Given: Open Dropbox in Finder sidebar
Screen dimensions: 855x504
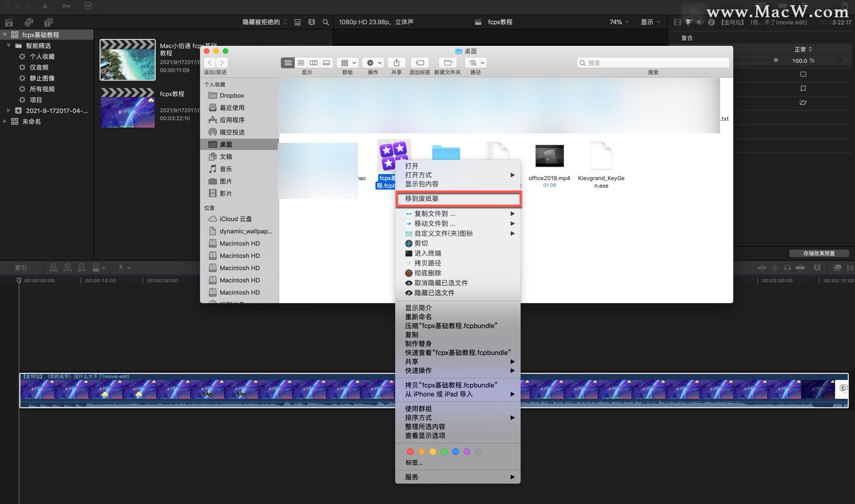Looking at the screenshot, I should (x=239, y=95).
